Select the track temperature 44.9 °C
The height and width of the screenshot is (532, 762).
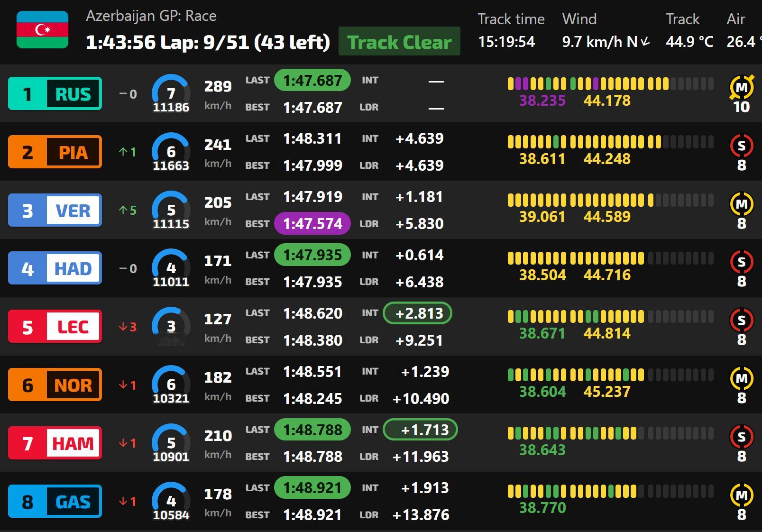coord(689,42)
